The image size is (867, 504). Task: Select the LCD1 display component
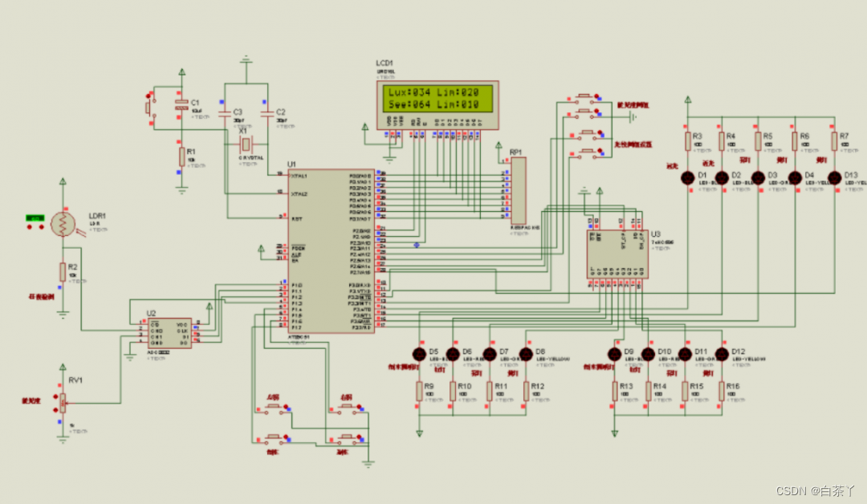click(438, 106)
